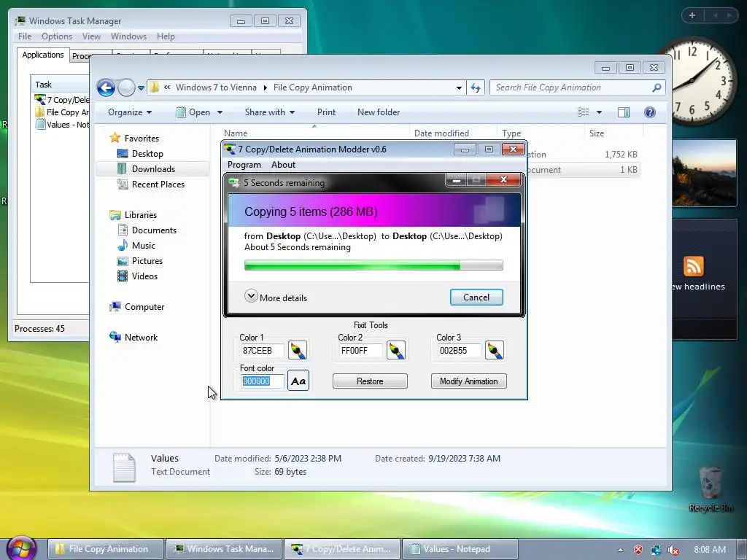Image resolution: width=747 pixels, height=560 pixels.
Task: Show hidden tray icons arrow
Action: [620, 550]
